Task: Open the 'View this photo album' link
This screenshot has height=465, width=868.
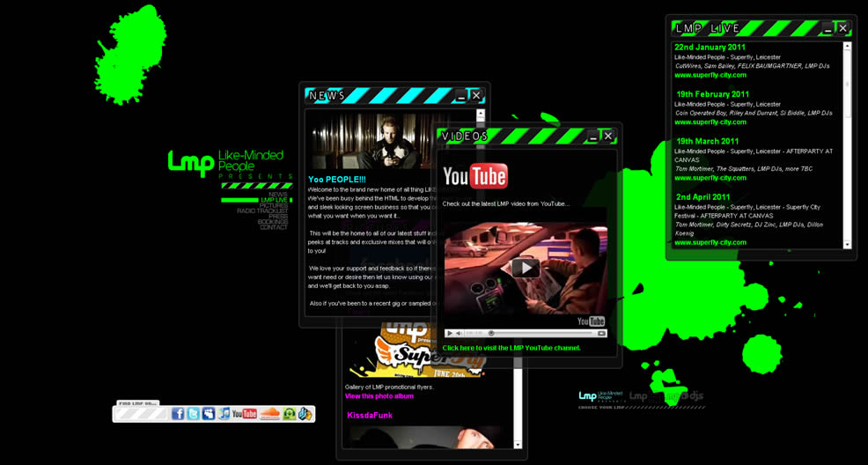Action: 379,396
